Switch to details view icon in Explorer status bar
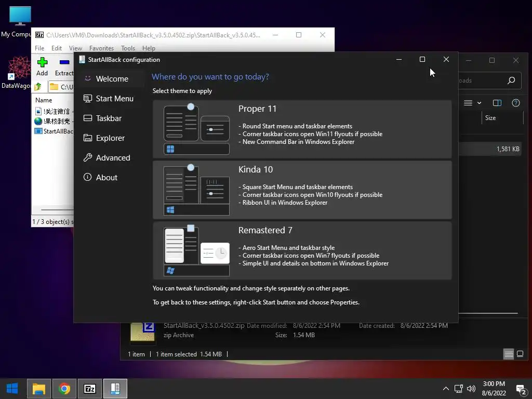The image size is (532, 399). [x=509, y=354]
